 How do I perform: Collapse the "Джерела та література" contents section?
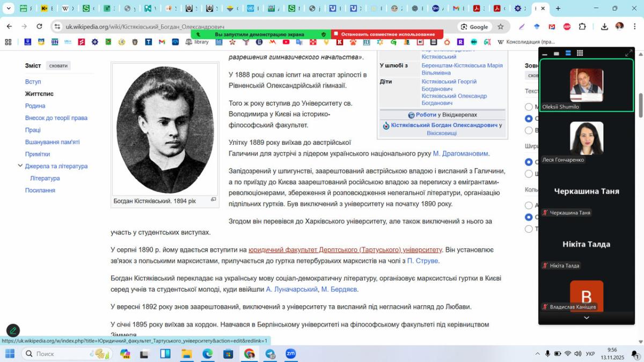(20, 166)
